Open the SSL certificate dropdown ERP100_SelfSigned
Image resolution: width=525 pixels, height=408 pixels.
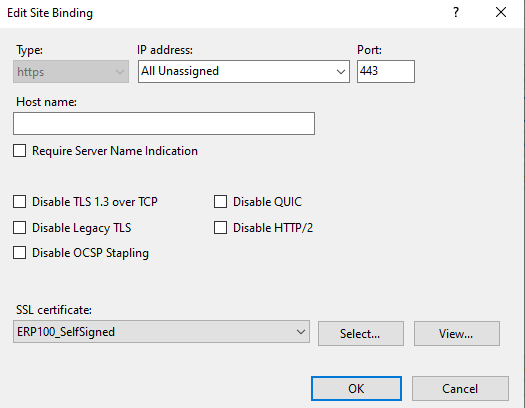tap(161, 332)
